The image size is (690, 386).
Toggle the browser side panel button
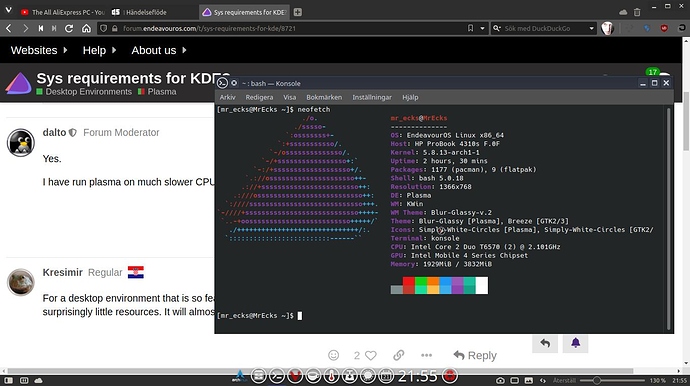click(x=8, y=380)
